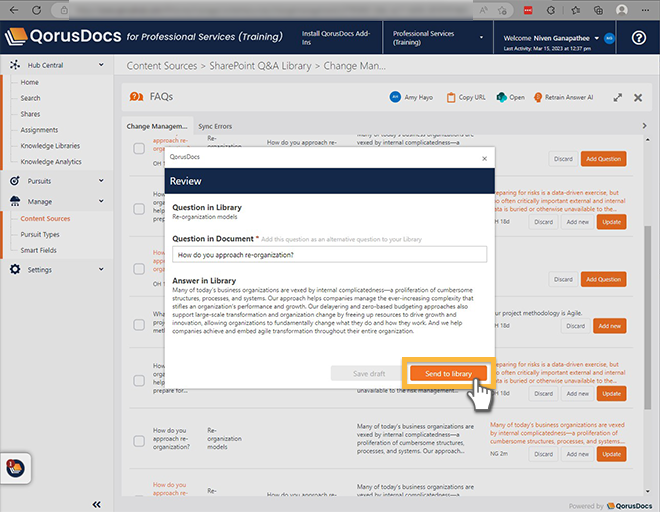Expand the Settings section chevron
The height and width of the screenshot is (512, 660).
coord(101,269)
